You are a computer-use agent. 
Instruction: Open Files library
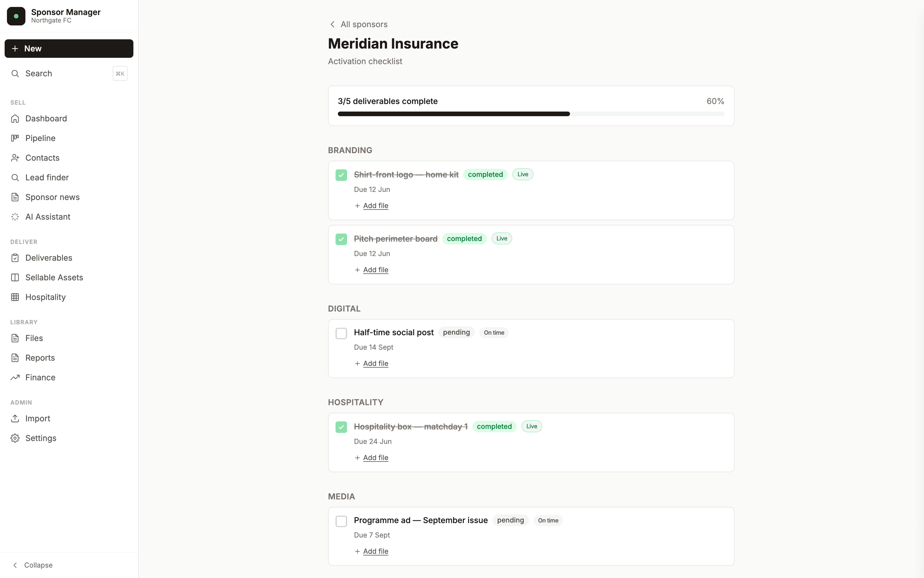click(x=69, y=338)
